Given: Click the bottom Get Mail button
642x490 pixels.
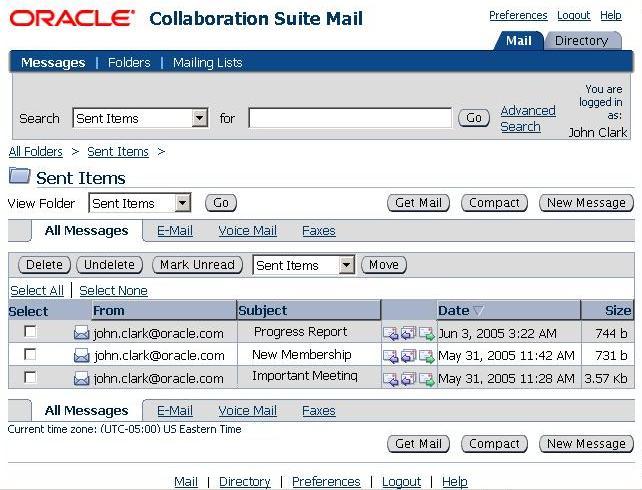Looking at the screenshot, I should point(418,444).
